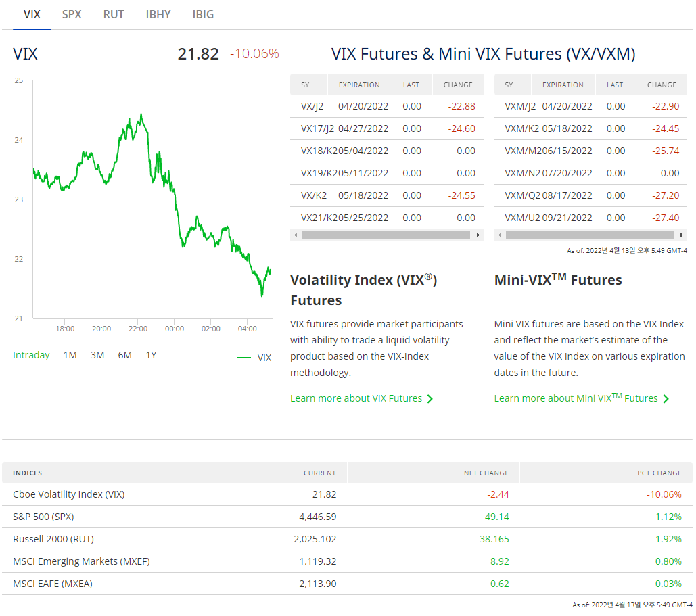Switch to the RUT tab
This screenshot has height=616, width=696.
click(114, 15)
